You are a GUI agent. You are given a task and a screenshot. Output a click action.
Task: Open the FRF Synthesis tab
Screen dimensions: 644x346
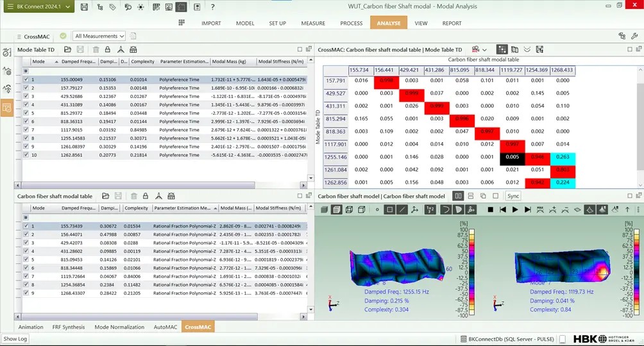point(69,327)
